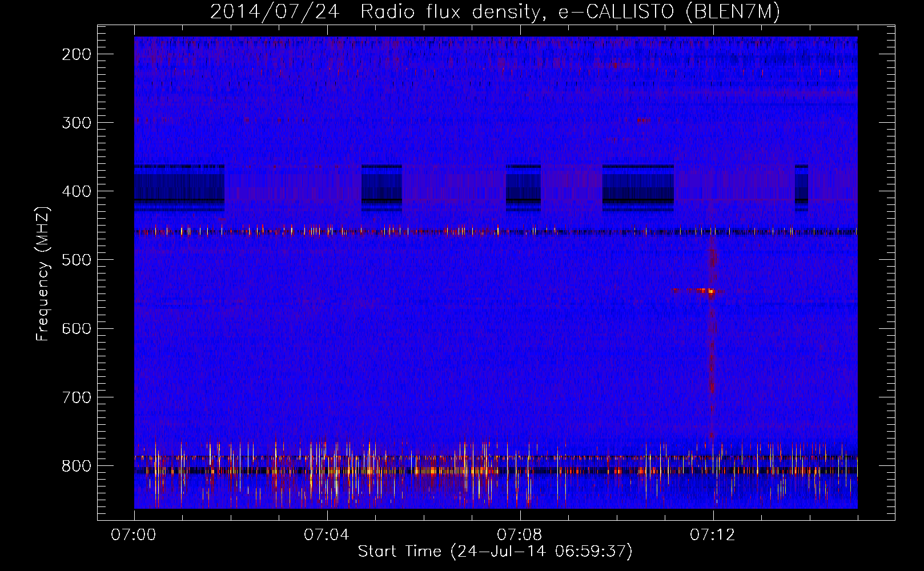
Task: Click the 200 frequency tick label
Action: tap(77, 54)
